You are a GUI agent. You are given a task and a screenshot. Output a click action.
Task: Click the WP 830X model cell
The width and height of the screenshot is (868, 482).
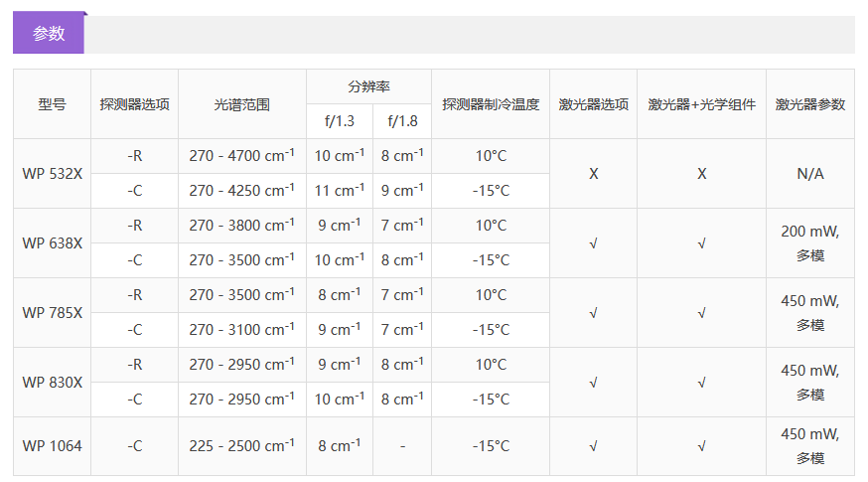point(52,382)
